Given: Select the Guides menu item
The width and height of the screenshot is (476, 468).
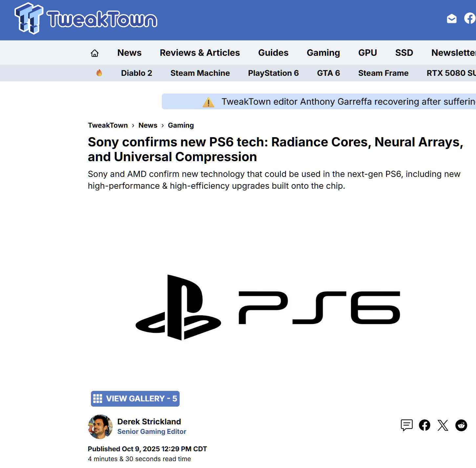Looking at the screenshot, I should coord(273,53).
